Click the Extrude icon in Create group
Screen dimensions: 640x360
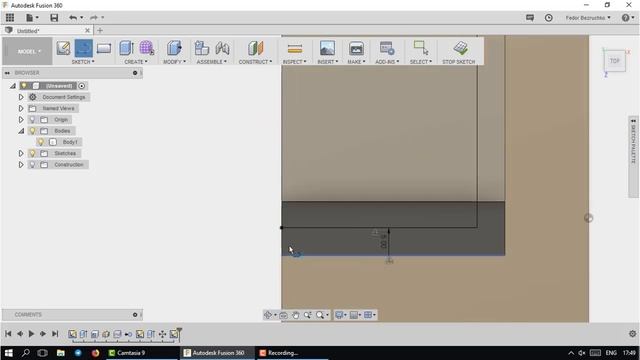(127, 48)
